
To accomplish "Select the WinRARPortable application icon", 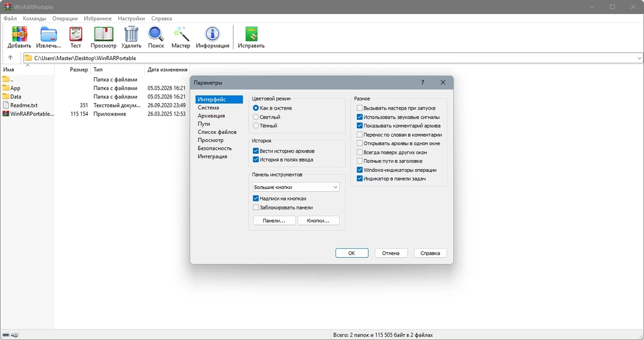I will [x=6, y=114].
